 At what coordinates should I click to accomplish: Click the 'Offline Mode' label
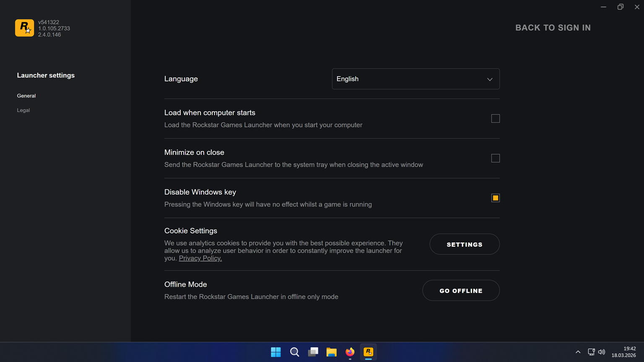point(186,284)
